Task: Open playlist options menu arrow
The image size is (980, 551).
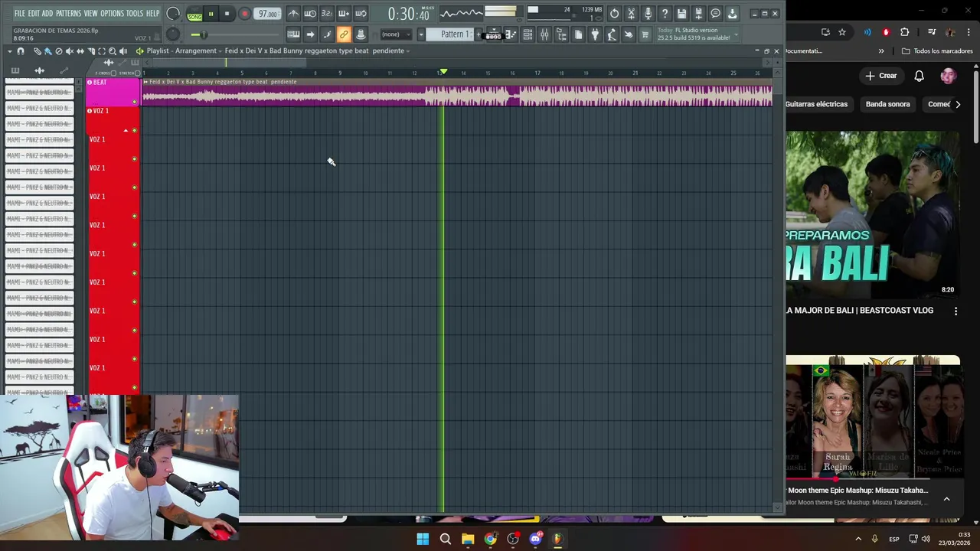Action: [10, 51]
